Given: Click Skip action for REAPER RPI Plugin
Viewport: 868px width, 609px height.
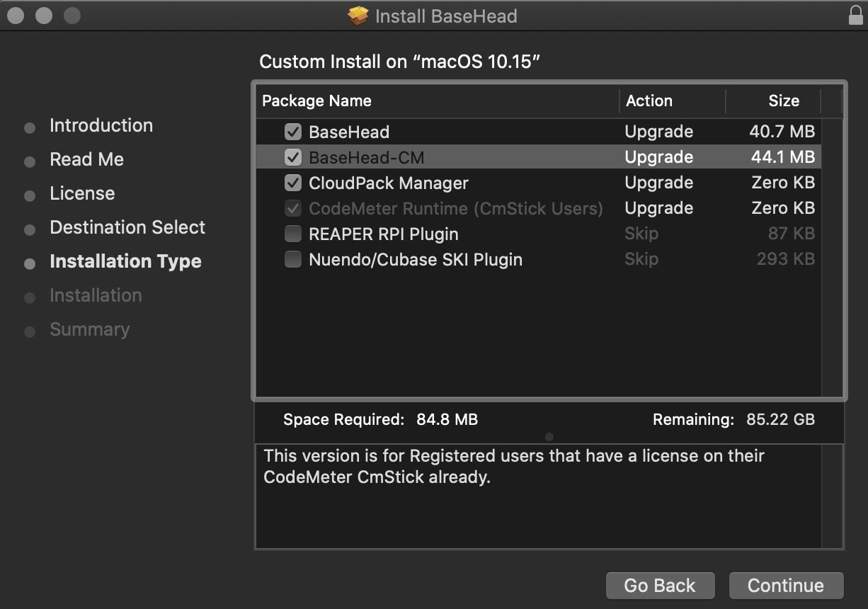Looking at the screenshot, I should pyautogui.click(x=641, y=234).
